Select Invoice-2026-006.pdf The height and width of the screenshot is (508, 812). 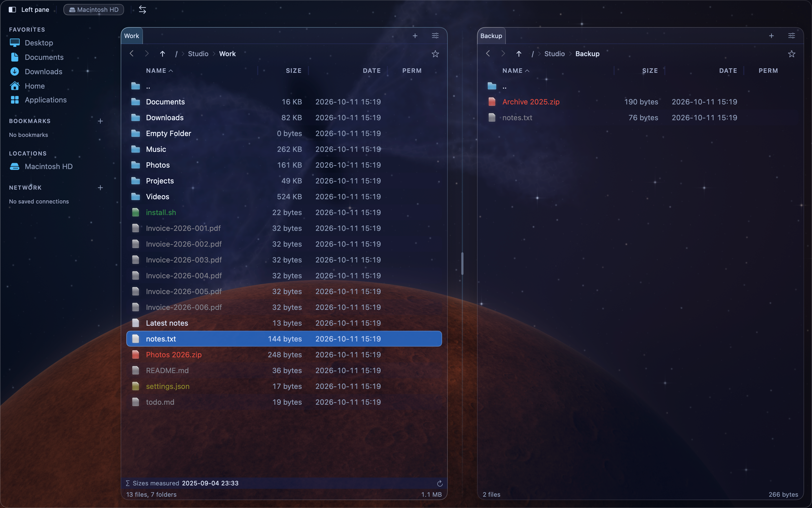click(284, 307)
